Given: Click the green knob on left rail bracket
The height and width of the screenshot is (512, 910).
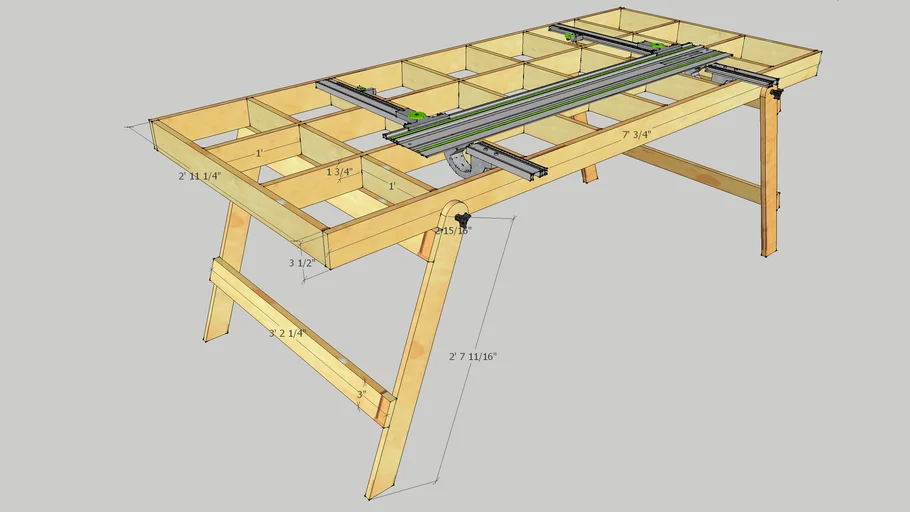Looking at the screenshot, I should pyautogui.click(x=571, y=37).
